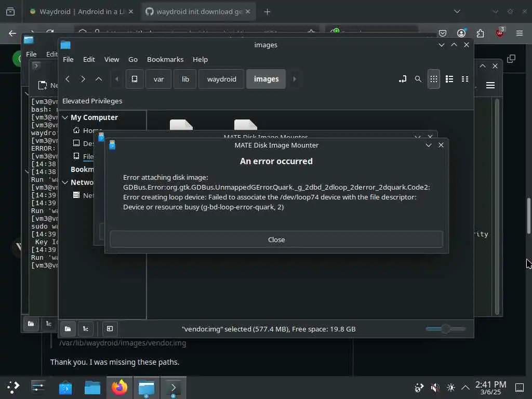532x399 pixels.
Task: Open file search in images window
Action: click(418, 79)
